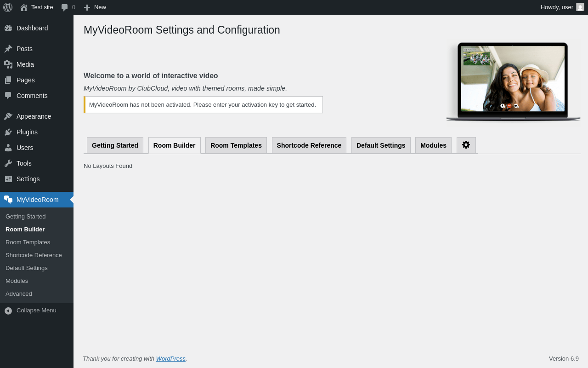Viewport: 588px width, 368px height.
Task: Click the comments bubble icon in admin bar
Action: pos(65,7)
